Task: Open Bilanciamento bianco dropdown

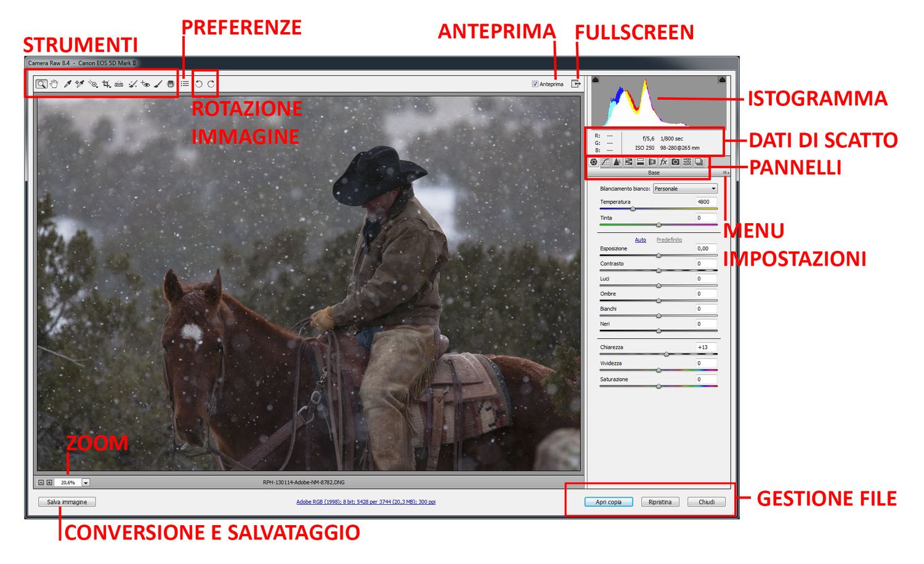Action: click(x=685, y=189)
